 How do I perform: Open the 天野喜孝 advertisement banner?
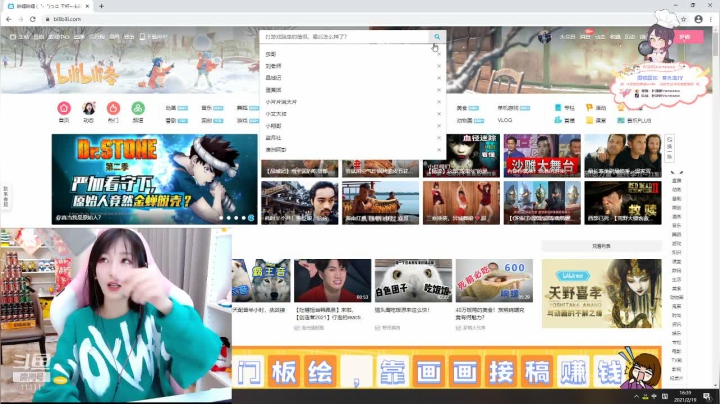click(602, 293)
